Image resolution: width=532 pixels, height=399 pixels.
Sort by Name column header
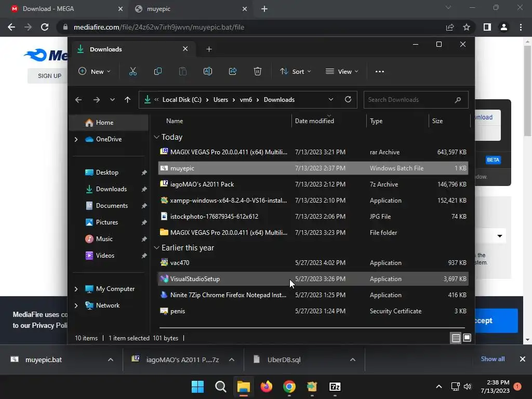coord(175,121)
